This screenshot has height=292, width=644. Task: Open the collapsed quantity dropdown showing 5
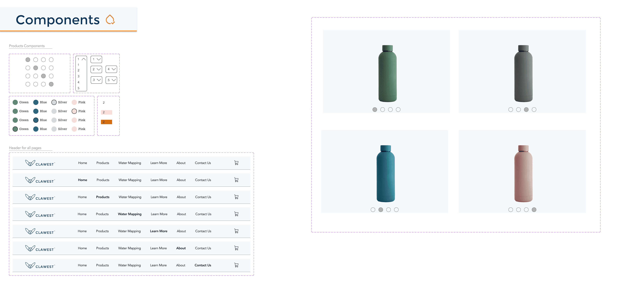pyautogui.click(x=111, y=80)
